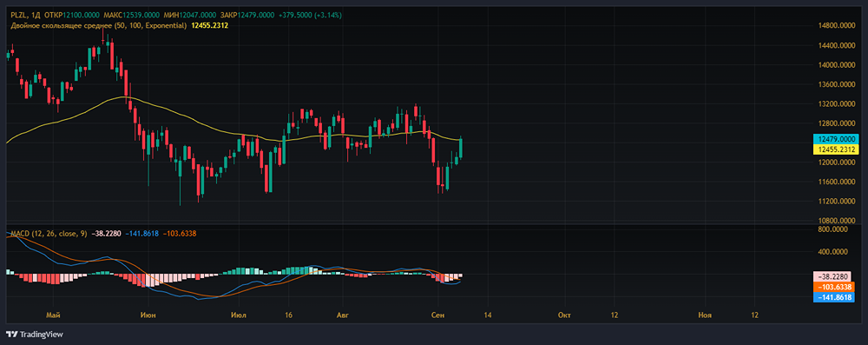The width and height of the screenshot is (868, 345).
Task: Click the 13200.0000 price axis label
Action: click(838, 103)
